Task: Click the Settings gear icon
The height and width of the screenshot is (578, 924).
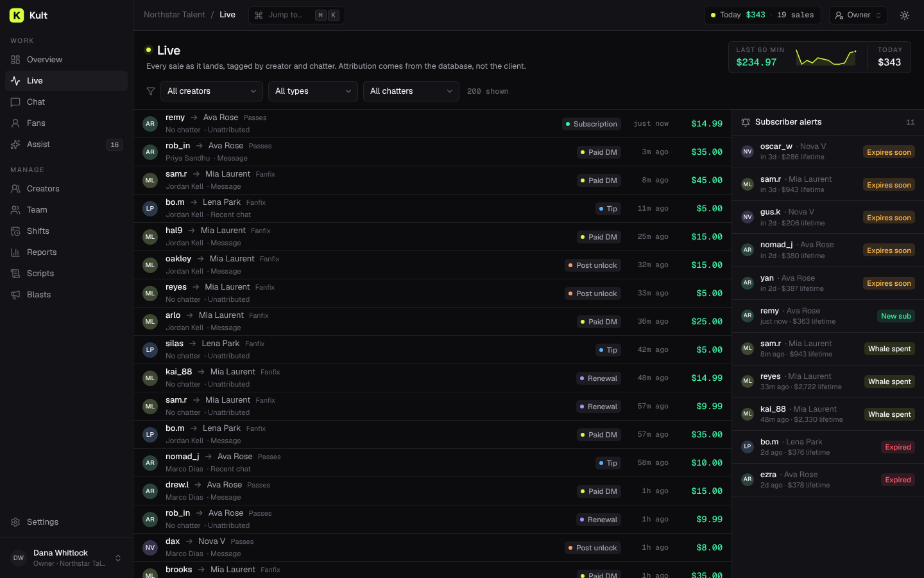Action: [x=15, y=522]
